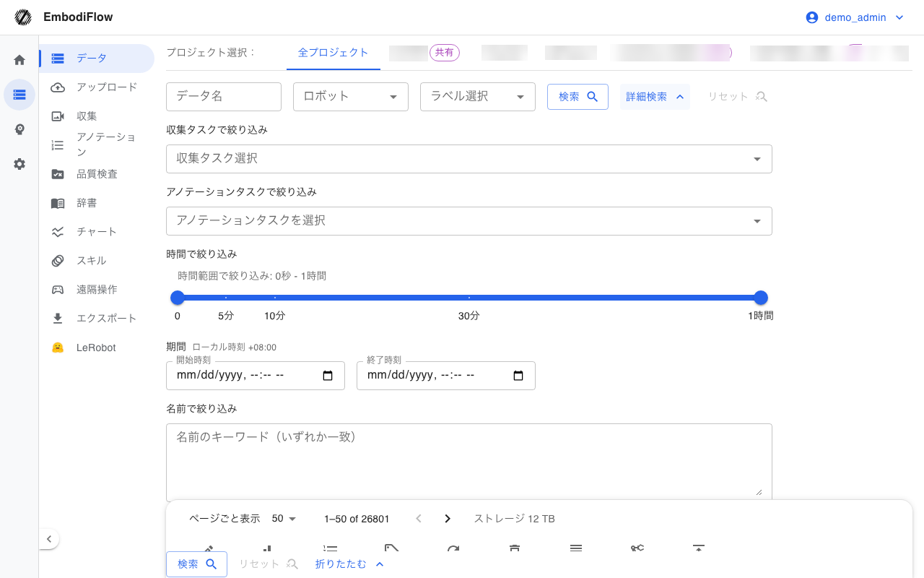Open the 辞書 dictionary page

point(97,203)
